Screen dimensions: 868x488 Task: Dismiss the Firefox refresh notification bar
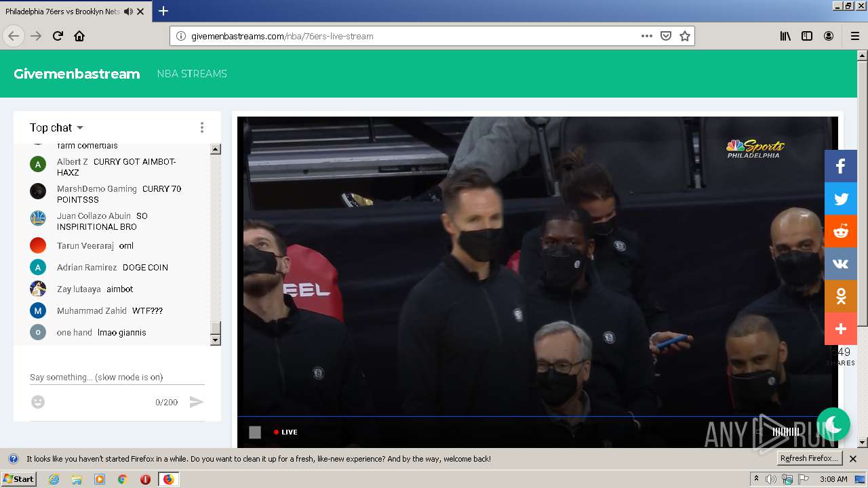[853, 459]
